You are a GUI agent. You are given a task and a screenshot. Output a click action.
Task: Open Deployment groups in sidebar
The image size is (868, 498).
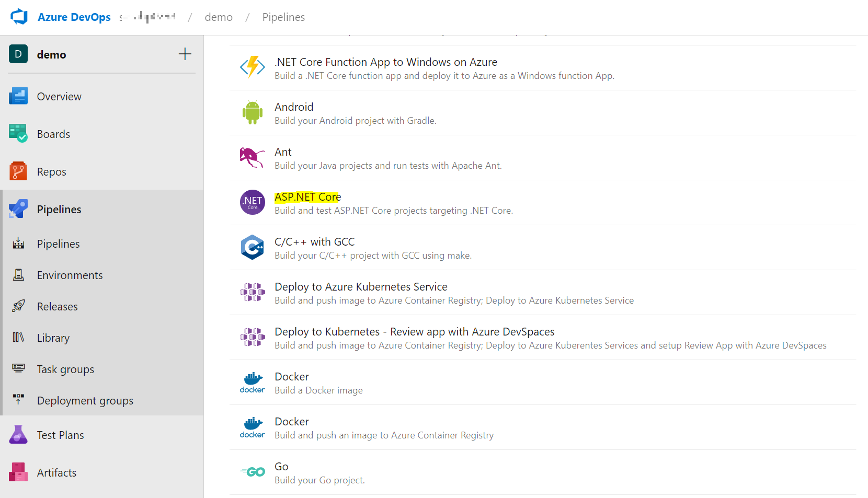[x=85, y=401]
